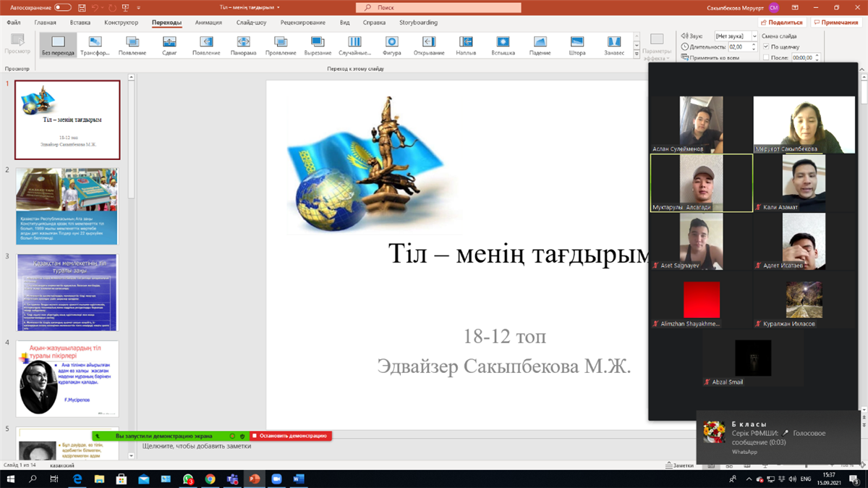This screenshot has width=868, height=488.
Task: Pick the Наплыв transition
Action: (x=466, y=45)
